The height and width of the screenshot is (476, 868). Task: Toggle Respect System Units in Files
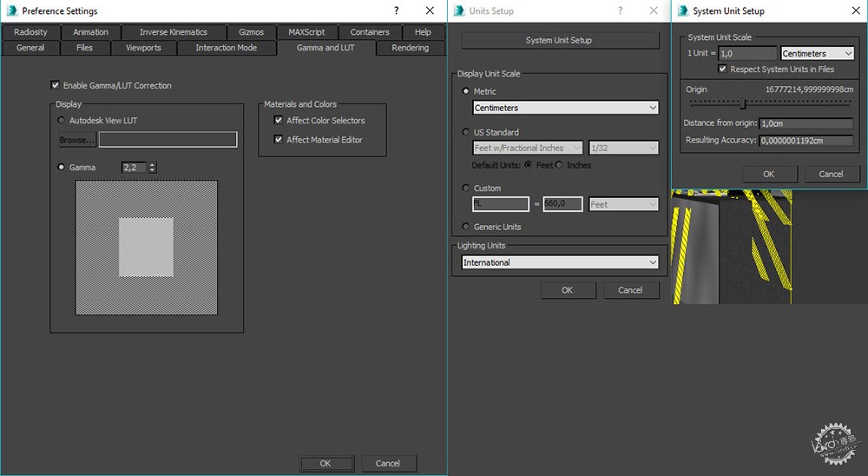coord(722,69)
